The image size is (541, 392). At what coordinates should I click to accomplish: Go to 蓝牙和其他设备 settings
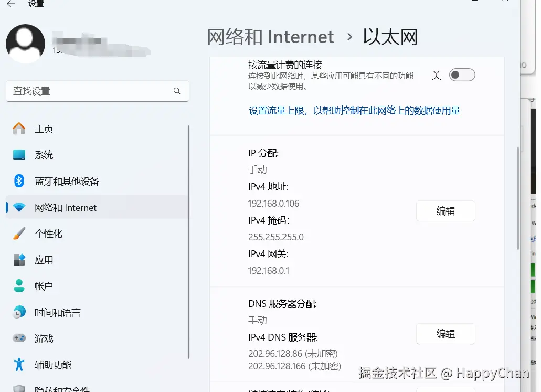pyautogui.click(x=97, y=181)
